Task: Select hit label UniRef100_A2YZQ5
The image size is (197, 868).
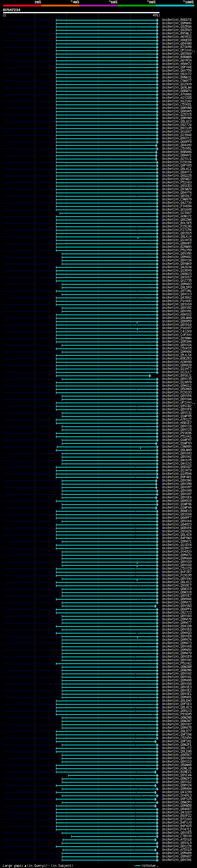Action: (177, 98)
